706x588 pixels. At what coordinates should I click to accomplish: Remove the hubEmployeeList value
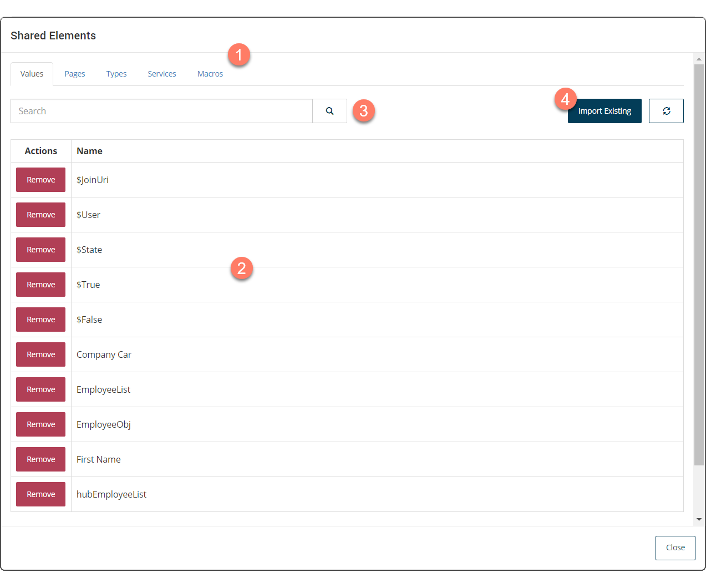coord(41,494)
